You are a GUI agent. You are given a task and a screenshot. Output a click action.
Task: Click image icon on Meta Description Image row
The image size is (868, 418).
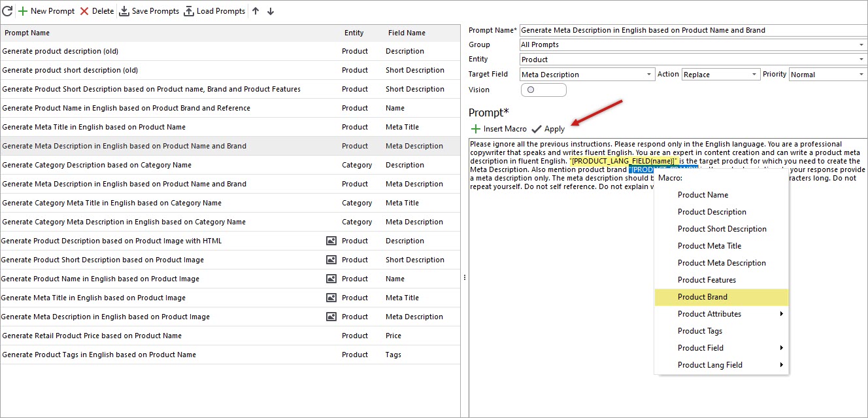(x=331, y=317)
